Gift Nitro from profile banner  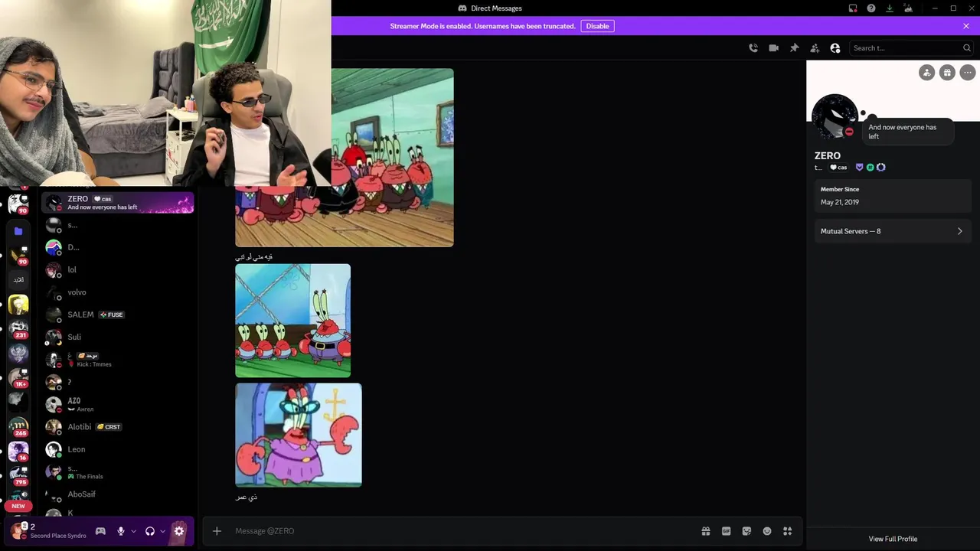(947, 73)
